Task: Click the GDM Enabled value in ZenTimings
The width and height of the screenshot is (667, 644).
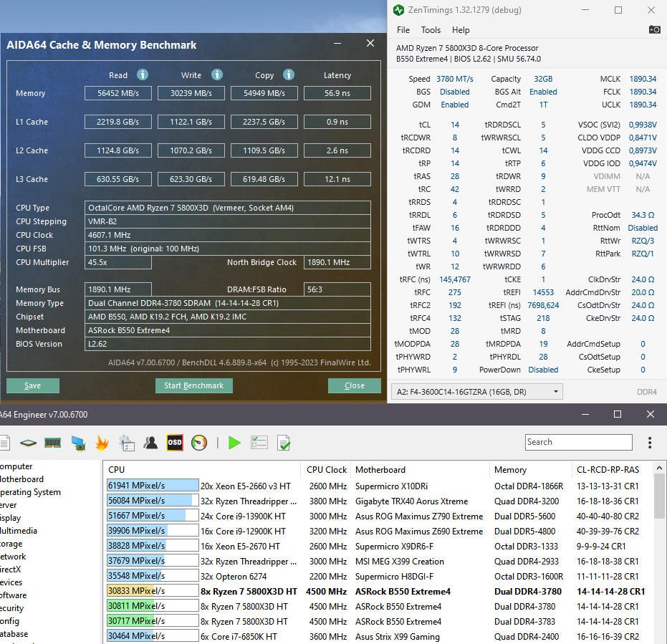Action: coord(455,105)
